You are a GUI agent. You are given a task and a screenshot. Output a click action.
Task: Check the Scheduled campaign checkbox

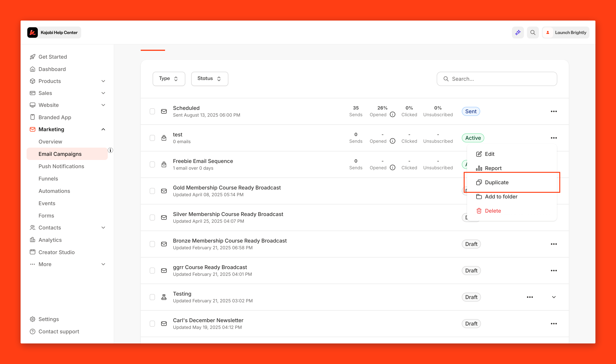point(152,111)
